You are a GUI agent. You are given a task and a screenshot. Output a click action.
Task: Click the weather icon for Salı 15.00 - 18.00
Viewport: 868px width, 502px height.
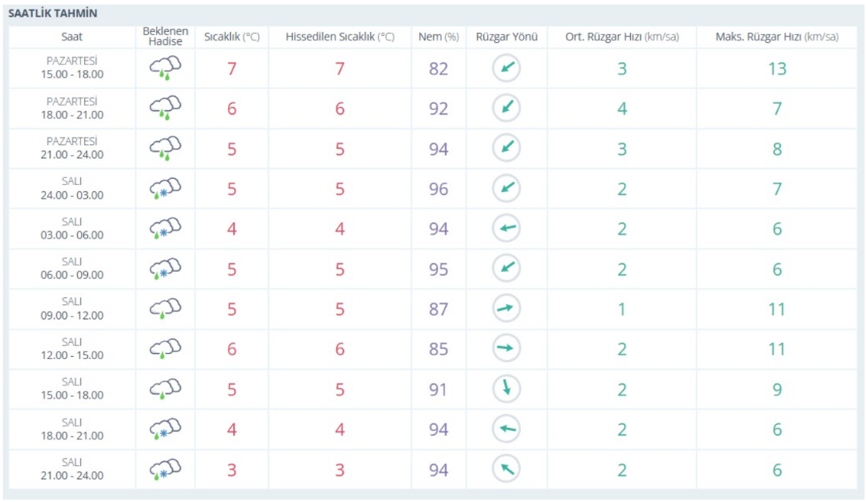pos(165,389)
